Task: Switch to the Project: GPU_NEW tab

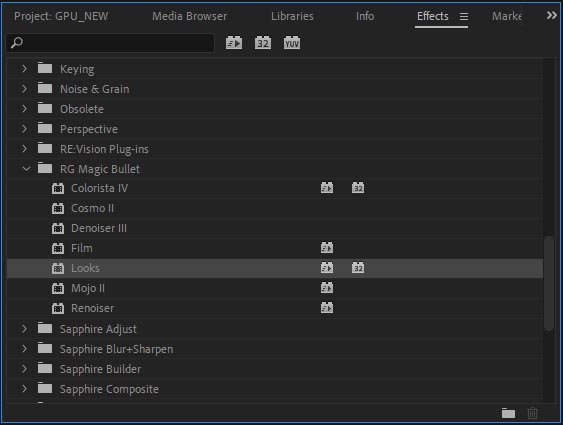Action: (x=61, y=16)
